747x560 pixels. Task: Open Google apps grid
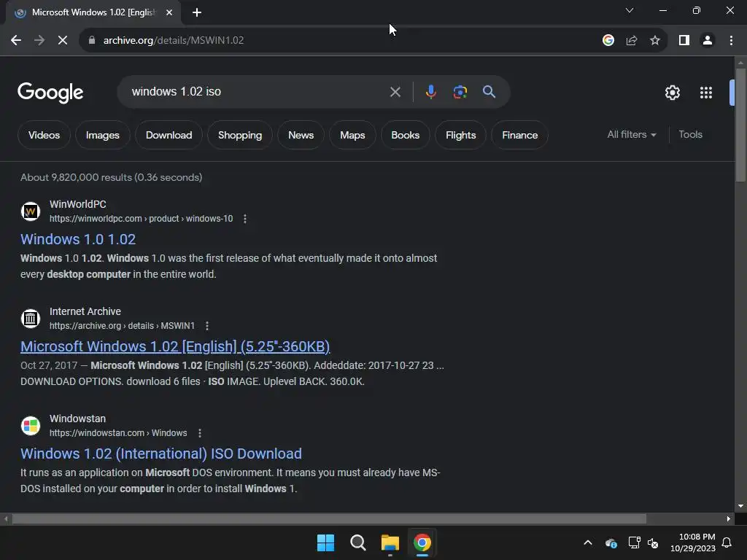[x=705, y=93]
